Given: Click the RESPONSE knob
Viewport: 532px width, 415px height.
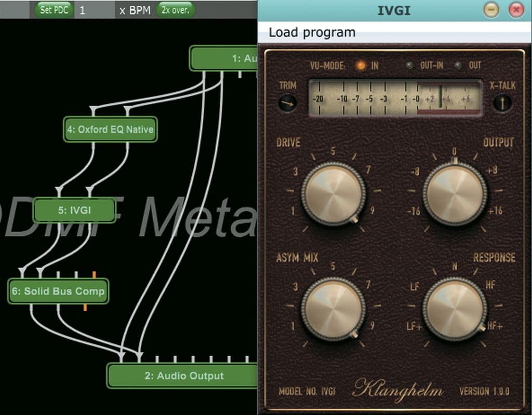Looking at the screenshot, I should (455, 309).
